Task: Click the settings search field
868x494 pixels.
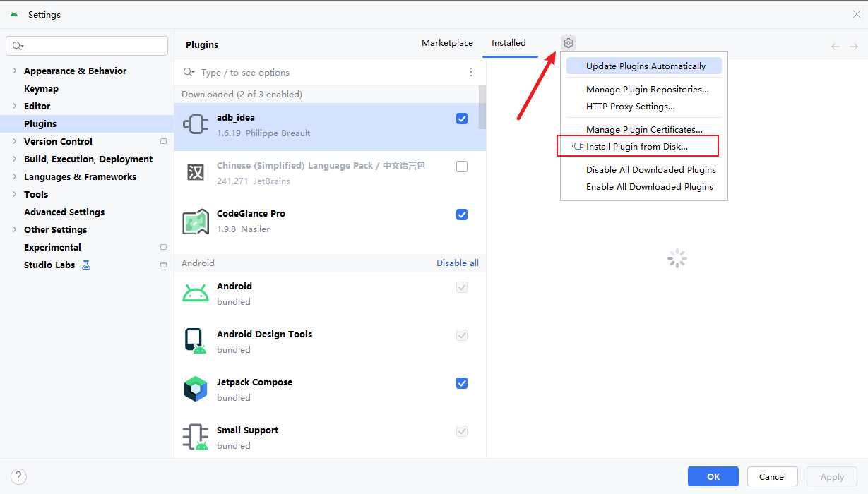Action: point(87,46)
